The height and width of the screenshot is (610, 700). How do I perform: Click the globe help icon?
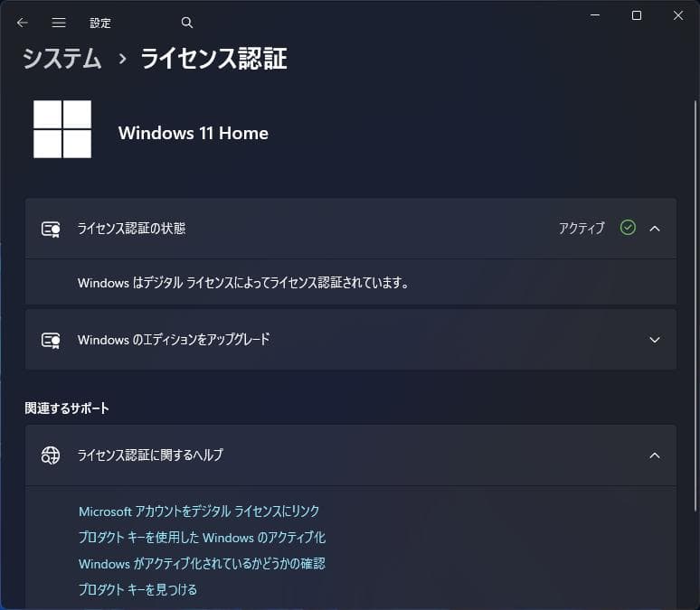click(51, 455)
